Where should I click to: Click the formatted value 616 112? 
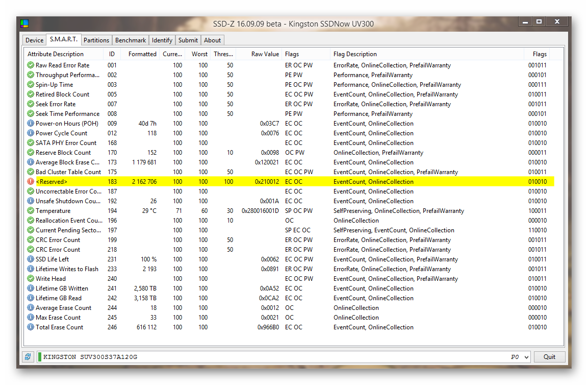pos(147,327)
